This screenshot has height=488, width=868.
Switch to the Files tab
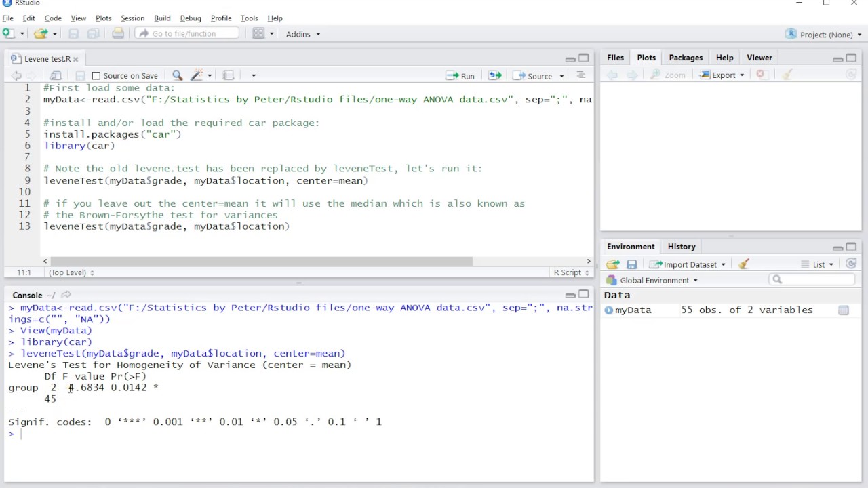pyautogui.click(x=615, y=58)
